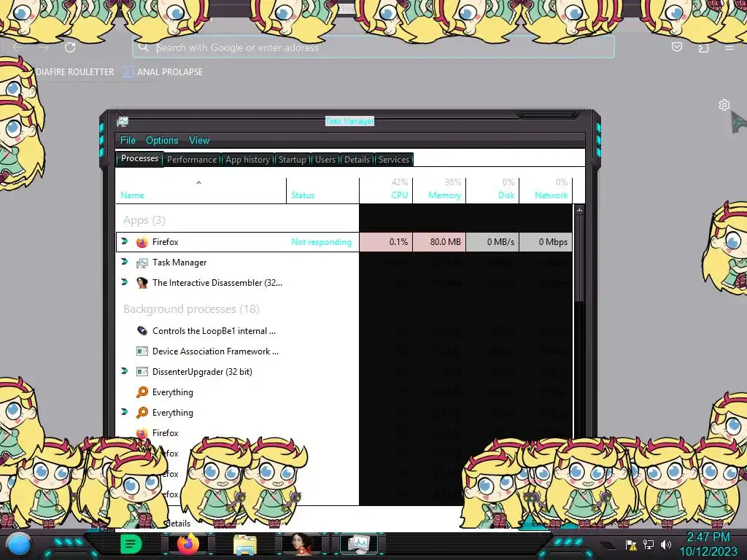The height and width of the screenshot is (560, 747).
Task: Click "Background processes (18)" group header
Action: [192, 309]
